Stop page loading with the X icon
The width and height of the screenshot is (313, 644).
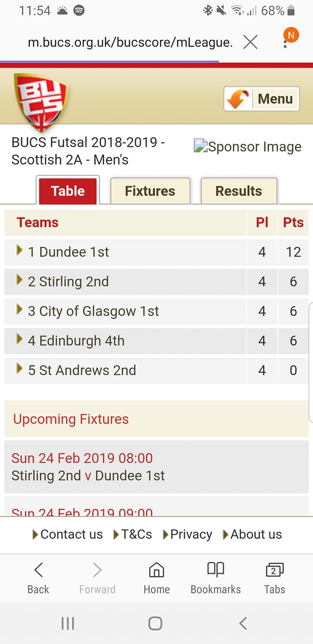(x=250, y=43)
